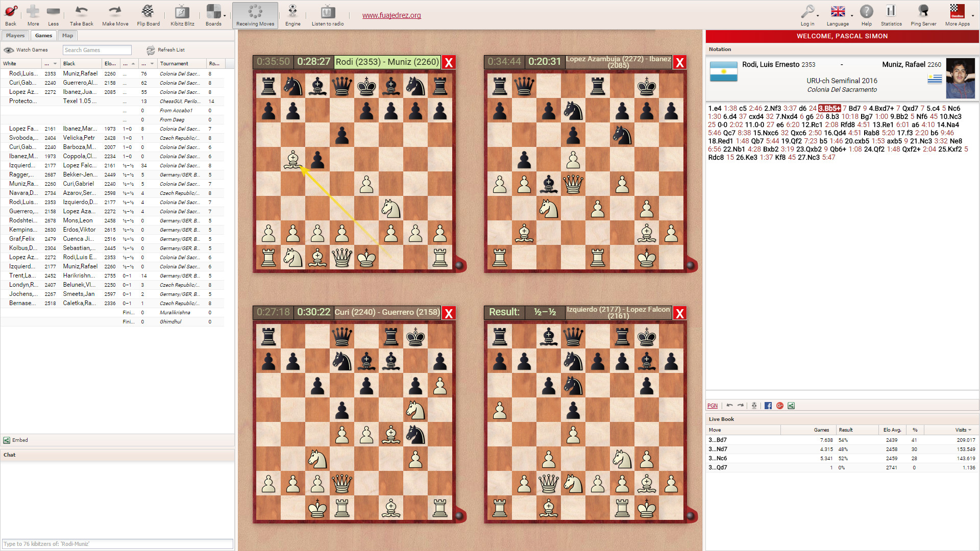Switch to the Map tab
Viewport: 980px width, 551px height.
[67, 36]
